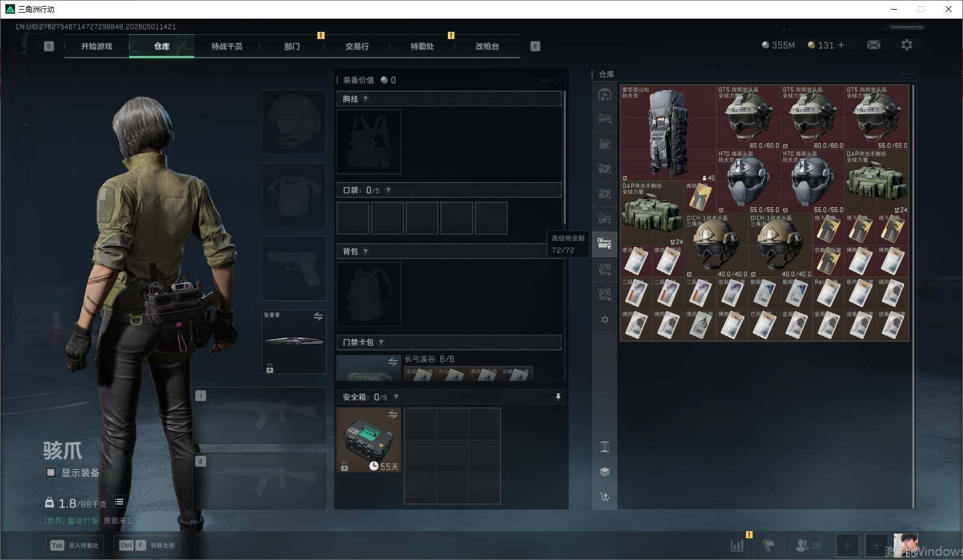Open the friends list icon
963x560 pixels.
click(807, 545)
